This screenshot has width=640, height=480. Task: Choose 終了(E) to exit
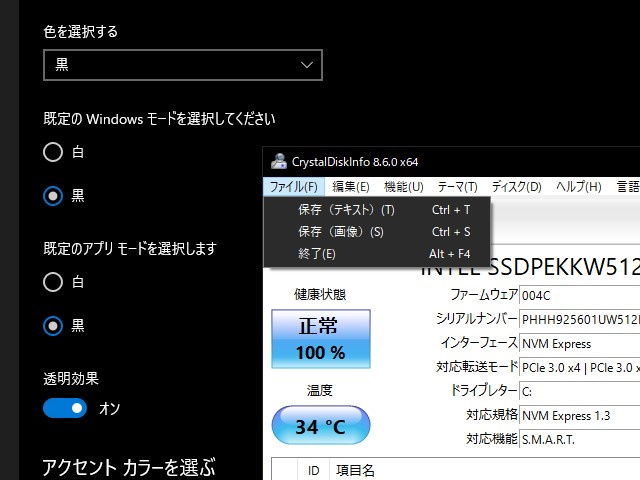tap(377, 254)
